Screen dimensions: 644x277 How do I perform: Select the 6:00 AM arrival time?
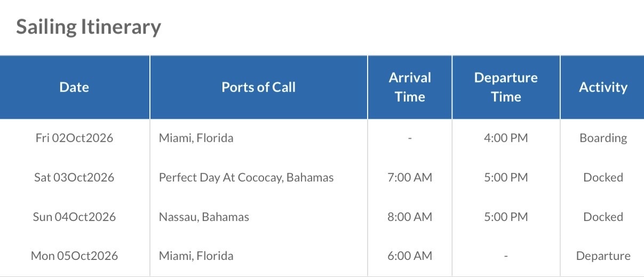(410, 256)
